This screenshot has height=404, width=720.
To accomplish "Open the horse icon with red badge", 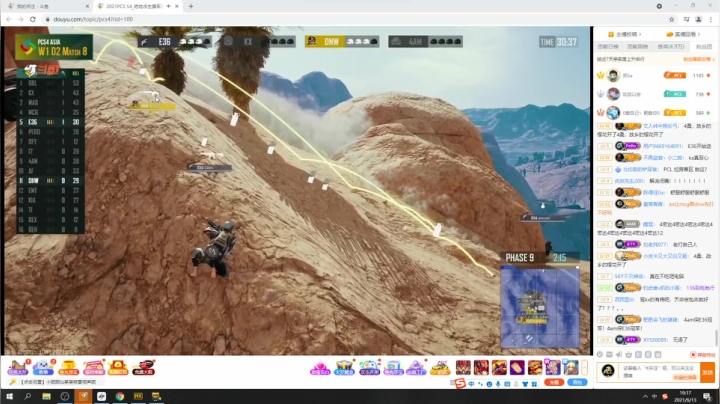I will 18,367.
